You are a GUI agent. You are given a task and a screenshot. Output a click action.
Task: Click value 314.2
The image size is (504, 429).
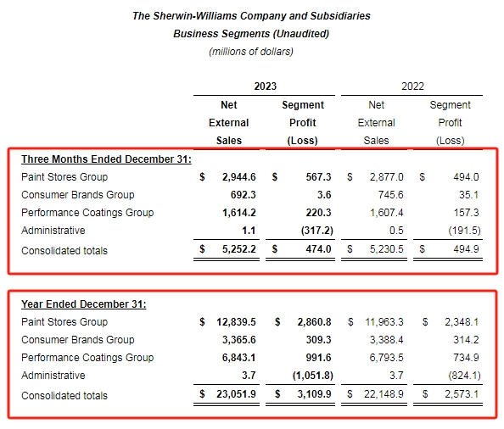[x=466, y=340]
